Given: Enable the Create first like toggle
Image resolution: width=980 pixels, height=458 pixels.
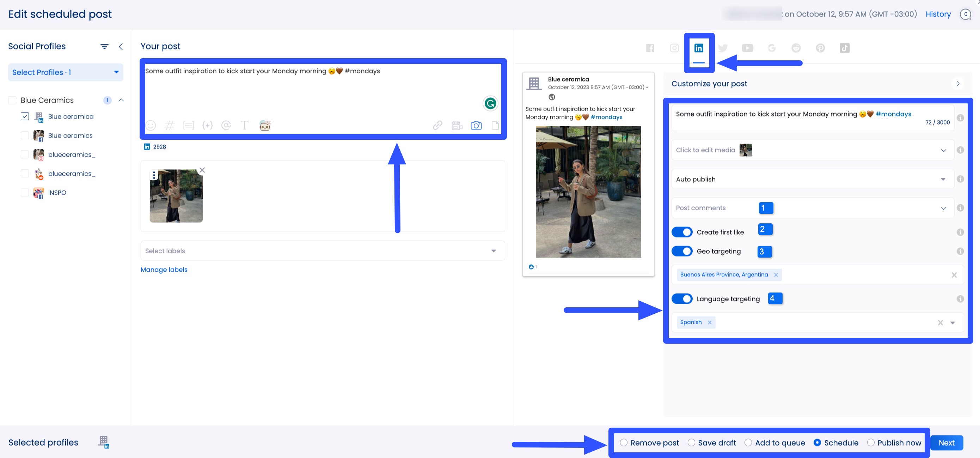Looking at the screenshot, I should point(682,232).
